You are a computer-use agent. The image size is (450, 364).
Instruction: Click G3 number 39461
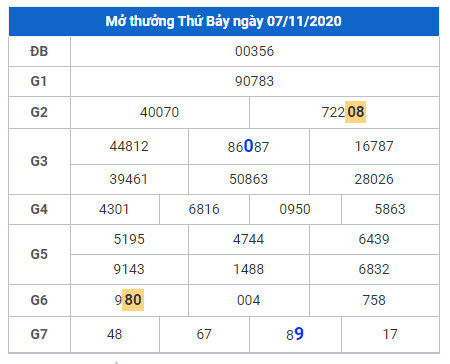tap(129, 179)
